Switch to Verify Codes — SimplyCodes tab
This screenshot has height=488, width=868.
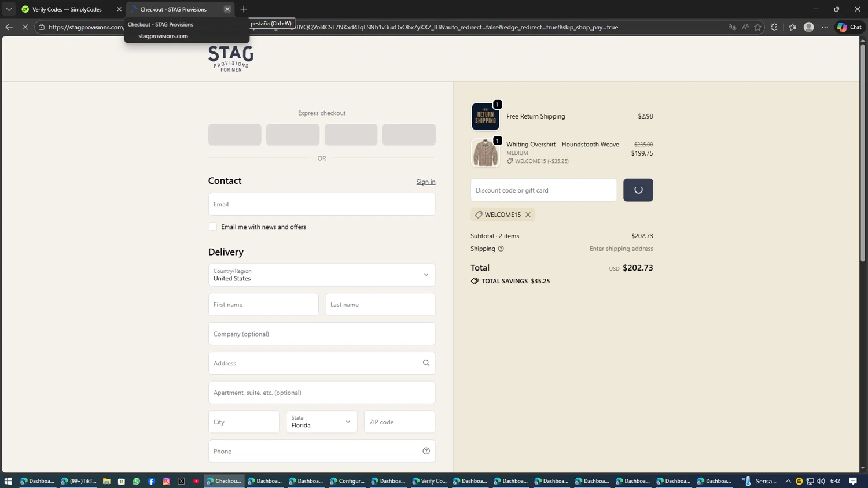tap(67, 9)
